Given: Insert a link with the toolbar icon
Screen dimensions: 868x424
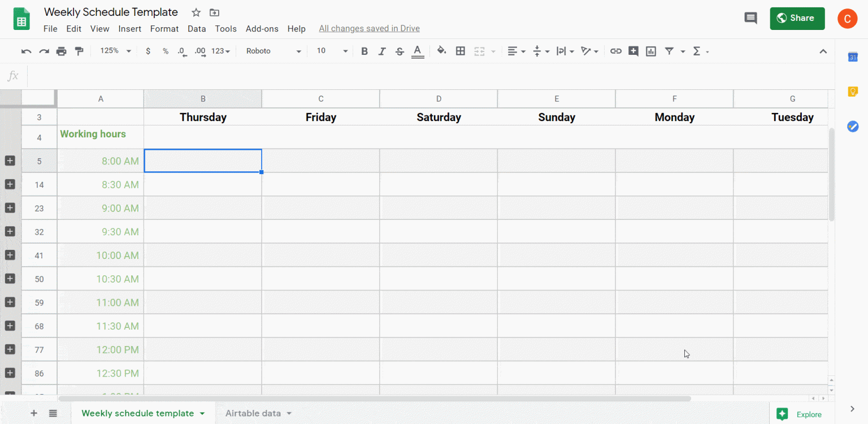Looking at the screenshot, I should [615, 51].
